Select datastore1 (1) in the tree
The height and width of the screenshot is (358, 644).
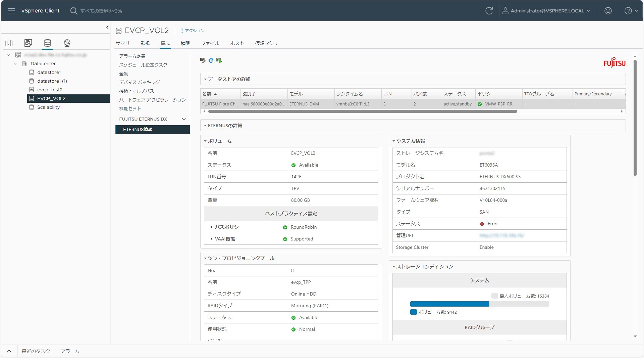(x=52, y=81)
